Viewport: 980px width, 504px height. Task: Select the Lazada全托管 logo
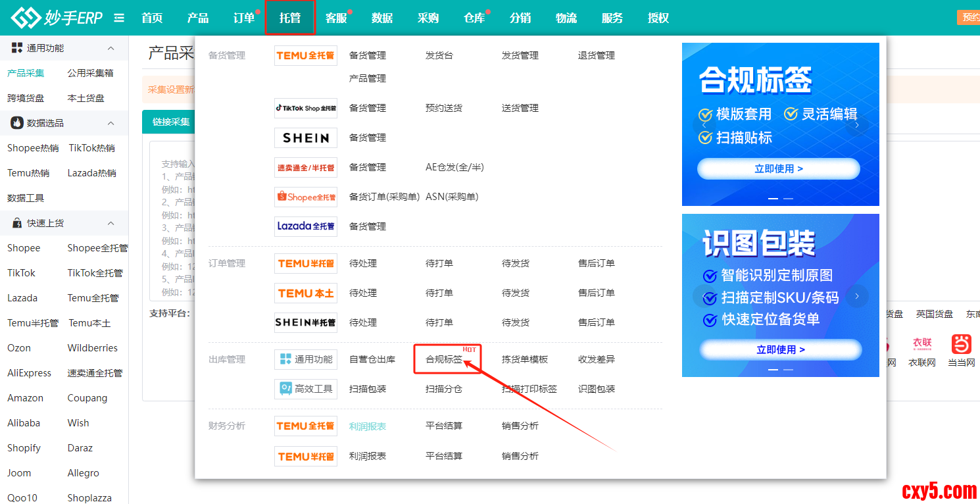[x=305, y=226]
